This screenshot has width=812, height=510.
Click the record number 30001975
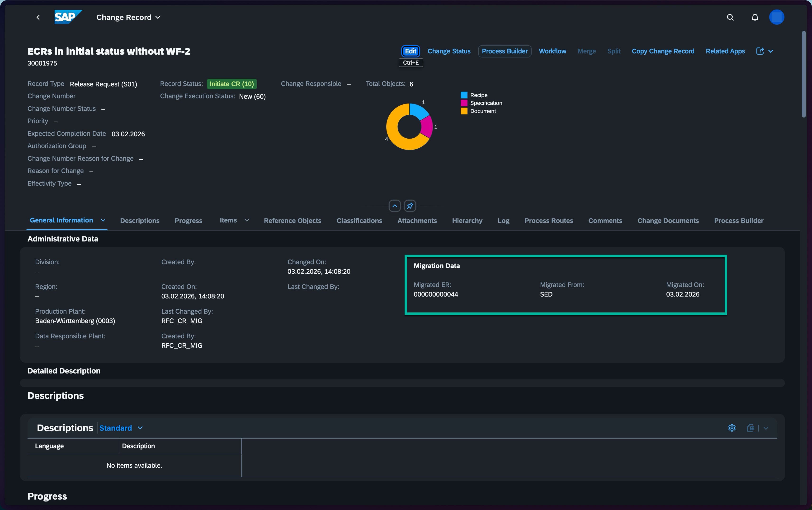coord(42,63)
